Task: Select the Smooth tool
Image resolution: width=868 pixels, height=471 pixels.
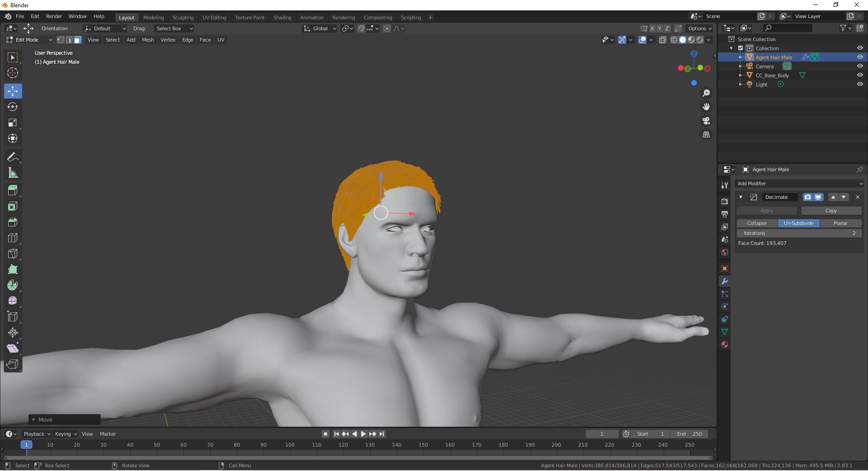Action: (x=13, y=301)
